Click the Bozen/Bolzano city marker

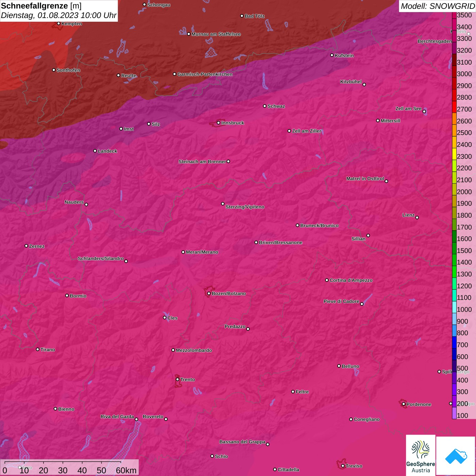pyautogui.click(x=209, y=293)
